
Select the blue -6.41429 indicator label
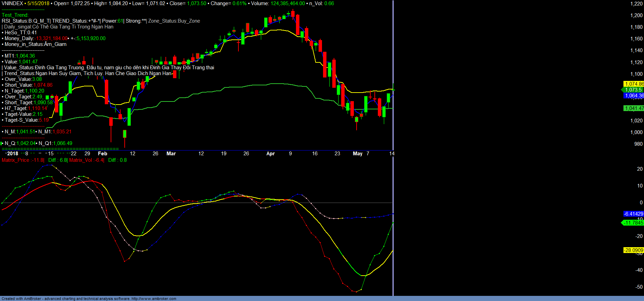633,214
